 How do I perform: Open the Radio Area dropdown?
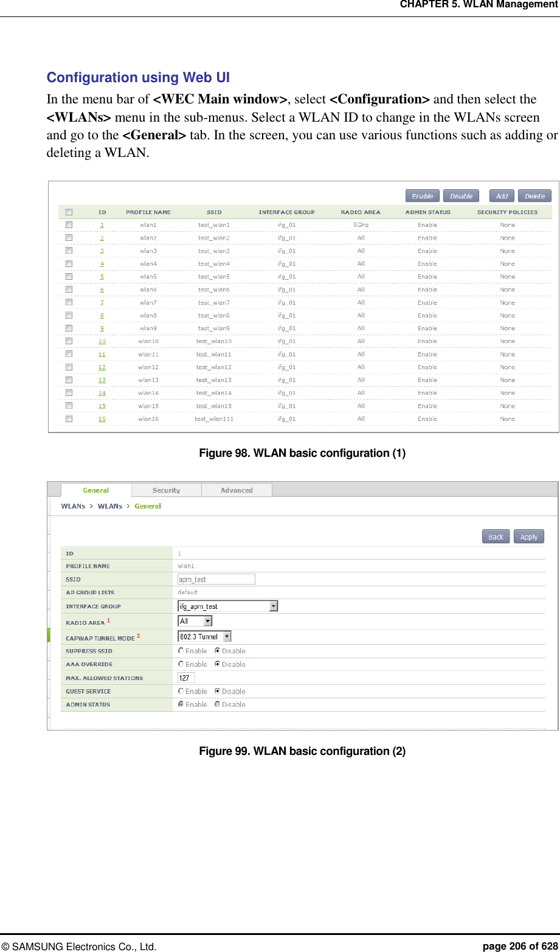point(195,621)
